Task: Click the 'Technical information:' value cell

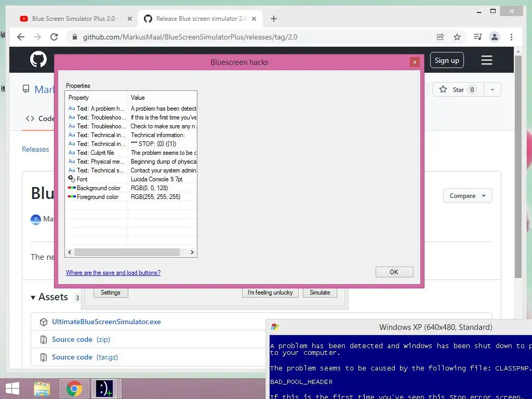Action: [163, 135]
